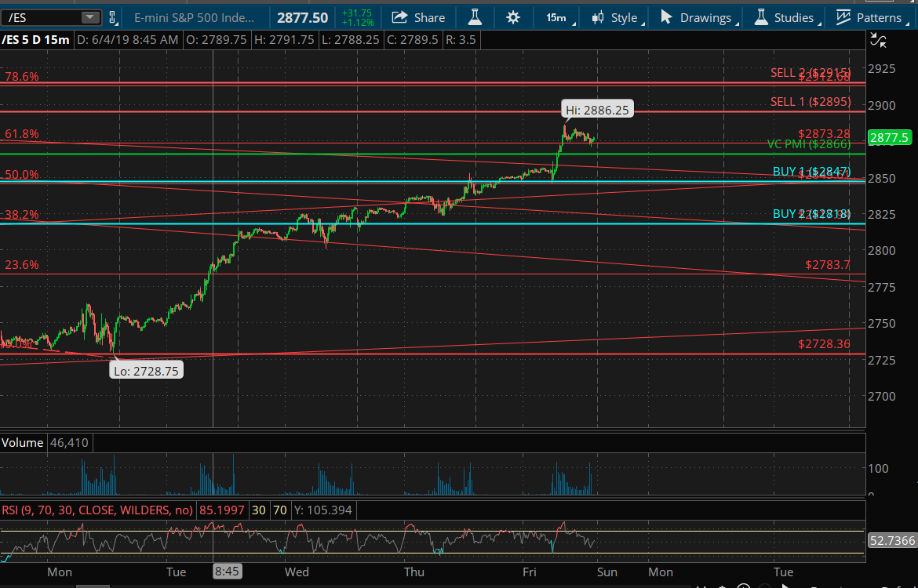Click the 38.2% Fibonacci label
Image resolution: width=918 pixels, height=588 pixels.
22,215
